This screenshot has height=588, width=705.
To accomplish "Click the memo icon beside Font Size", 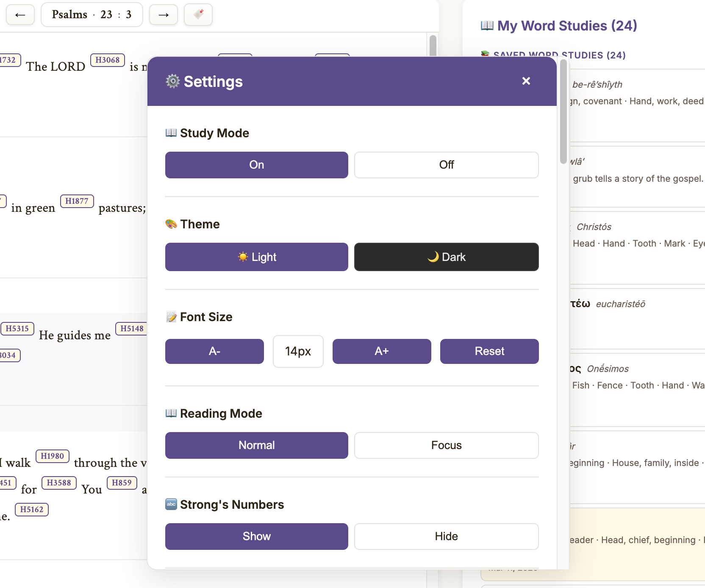I will 171,316.
